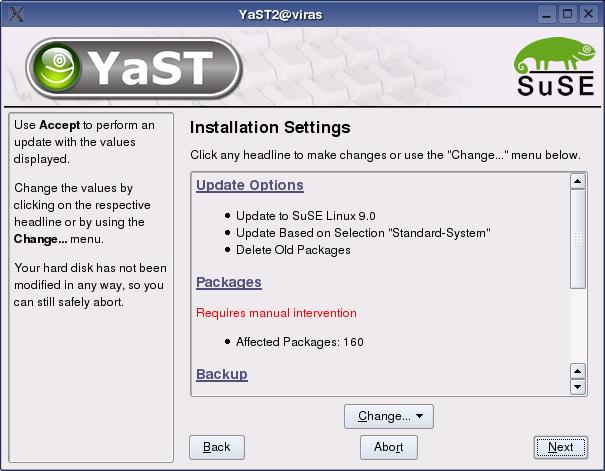
Task: Proceed with the Next button
Action: [561, 447]
